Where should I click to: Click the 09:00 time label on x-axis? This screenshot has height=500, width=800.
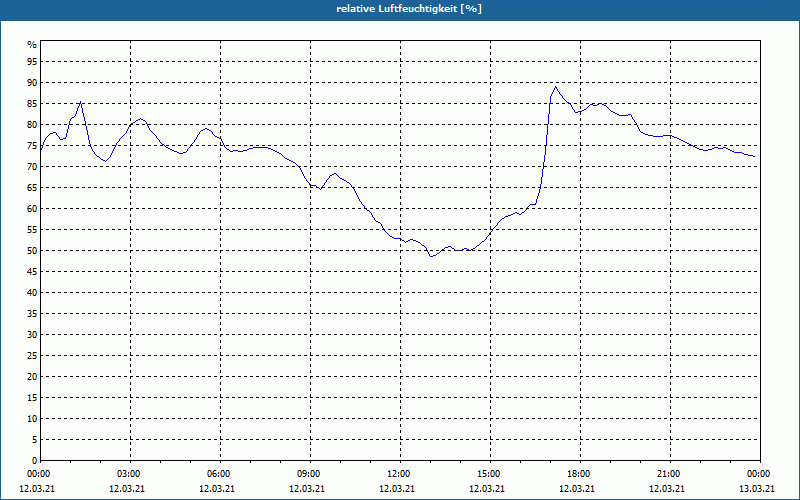click(310, 474)
